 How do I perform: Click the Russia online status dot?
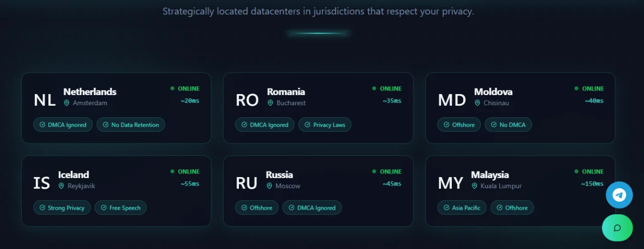pos(374,172)
